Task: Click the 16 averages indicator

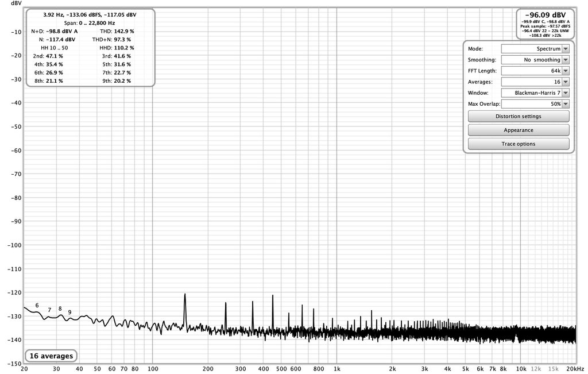Action: (x=51, y=356)
